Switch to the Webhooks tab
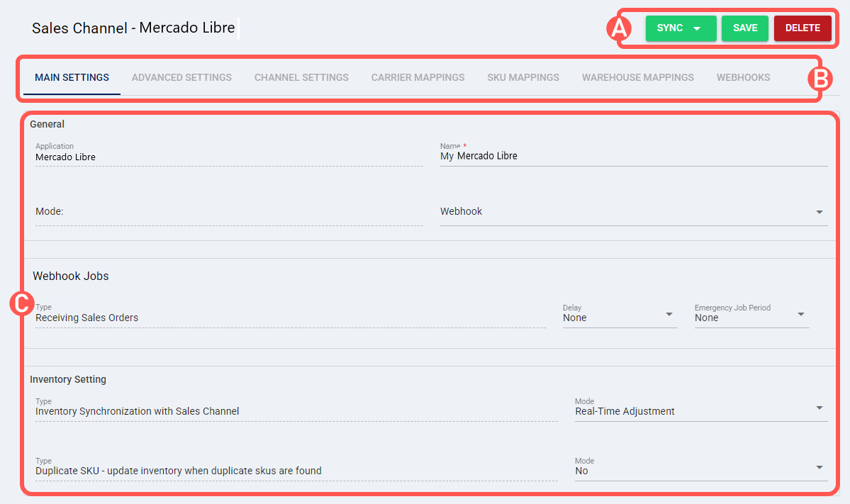850x504 pixels. pos(743,77)
